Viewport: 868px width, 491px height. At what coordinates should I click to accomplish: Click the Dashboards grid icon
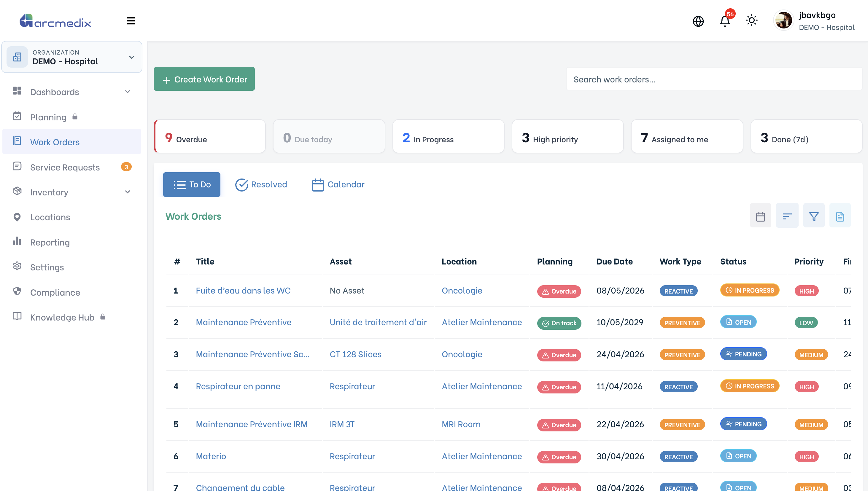pos(17,91)
